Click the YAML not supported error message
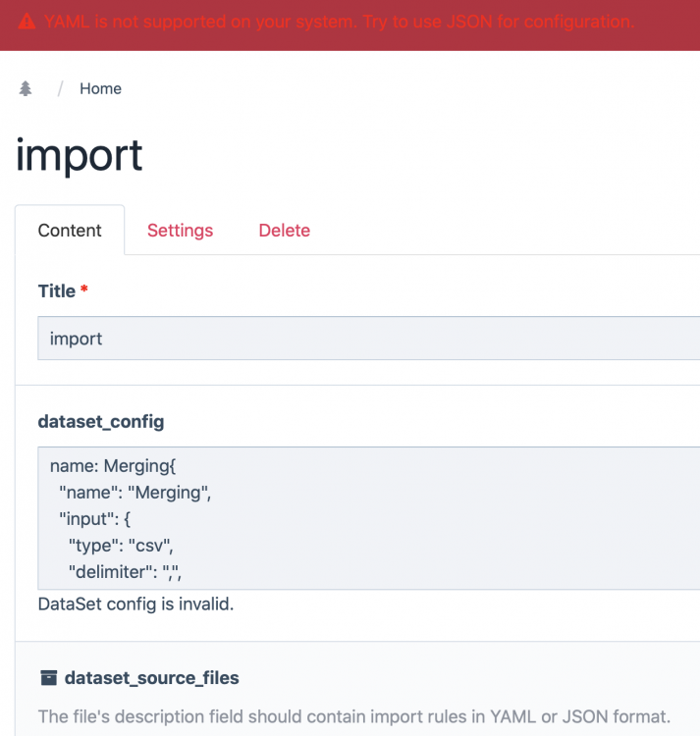This screenshot has width=700, height=736. (339, 21)
